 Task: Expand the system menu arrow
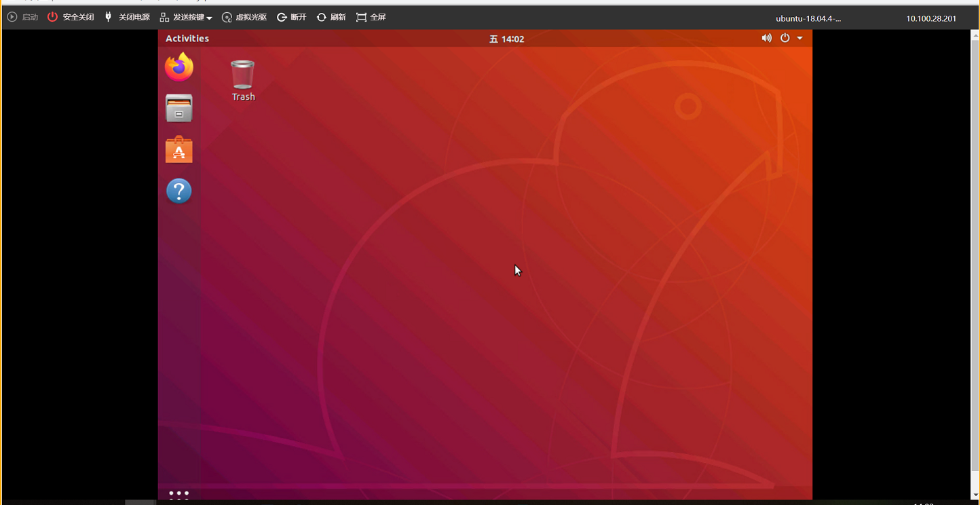[799, 38]
